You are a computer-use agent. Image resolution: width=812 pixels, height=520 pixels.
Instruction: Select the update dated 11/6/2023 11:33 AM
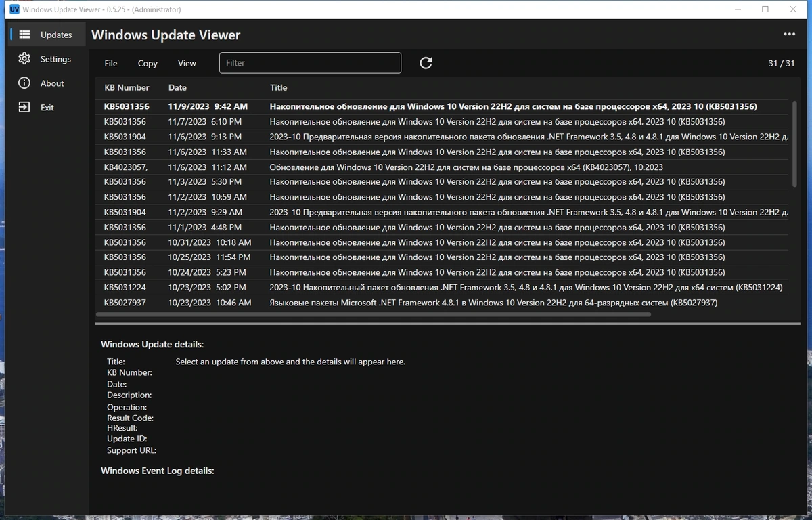pyautogui.click(x=443, y=152)
